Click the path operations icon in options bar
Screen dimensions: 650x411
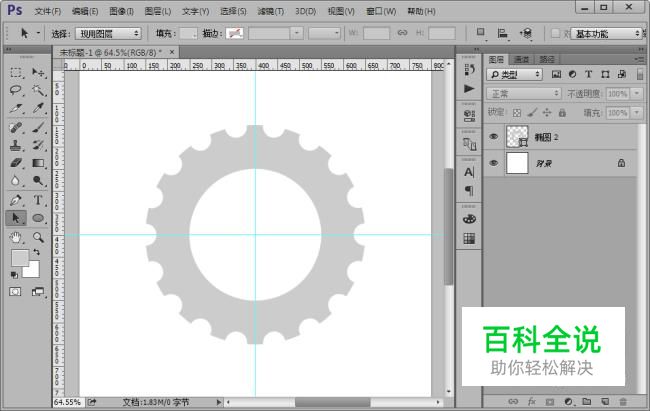click(x=481, y=33)
